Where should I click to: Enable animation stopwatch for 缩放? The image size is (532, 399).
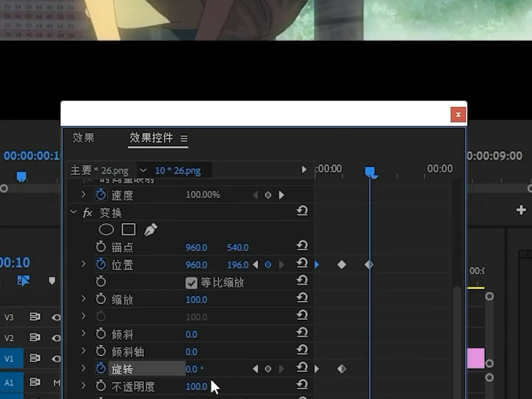(x=100, y=299)
